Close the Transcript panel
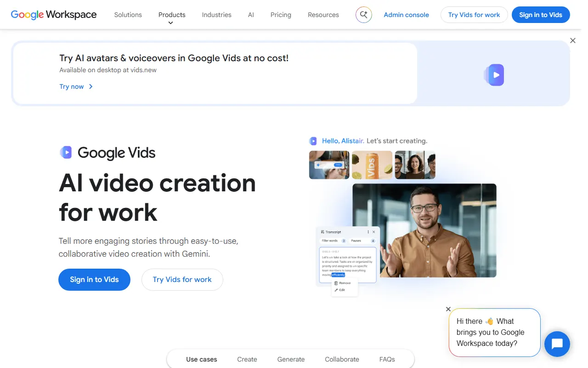The height and width of the screenshot is (368, 588). tap(373, 232)
